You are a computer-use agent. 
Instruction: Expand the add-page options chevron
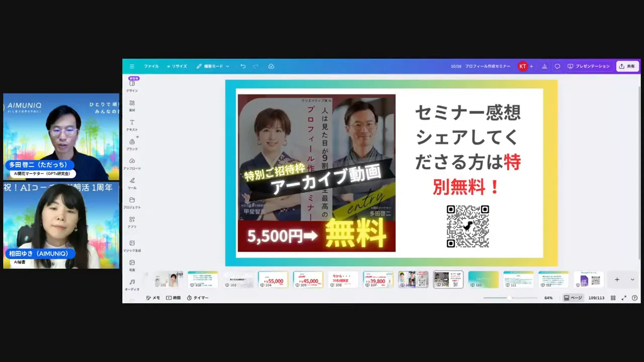click(632, 280)
